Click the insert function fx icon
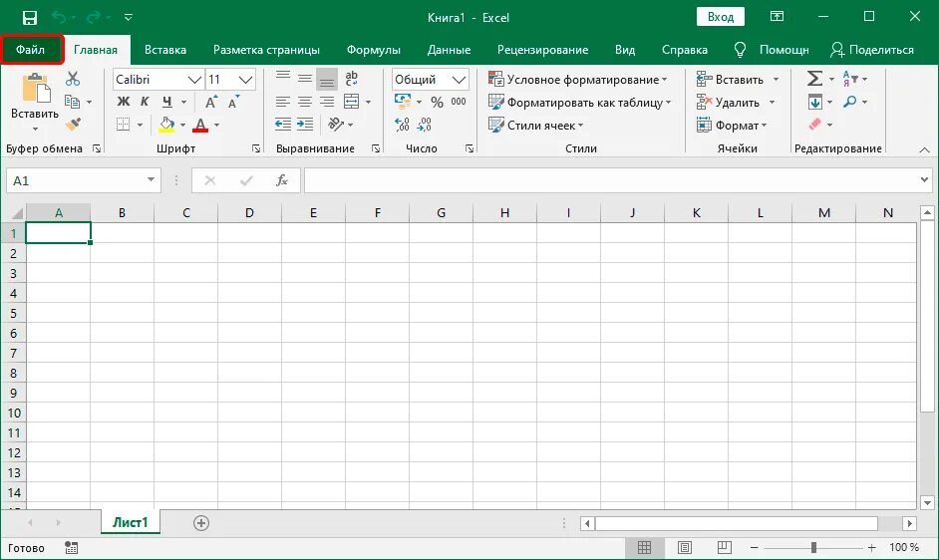The width and height of the screenshot is (939, 560). (x=282, y=180)
